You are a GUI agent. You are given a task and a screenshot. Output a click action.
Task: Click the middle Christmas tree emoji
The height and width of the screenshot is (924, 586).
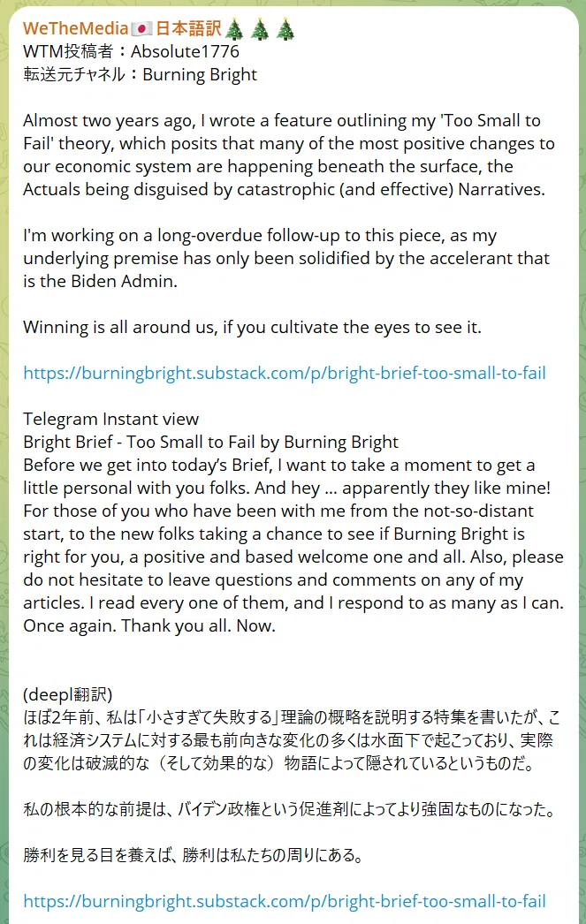click(259, 28)
